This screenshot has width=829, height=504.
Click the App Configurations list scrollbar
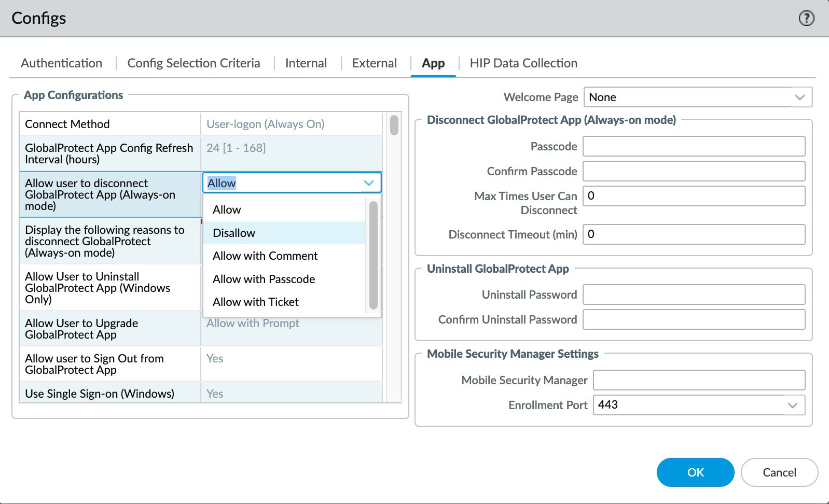tap(394, 125)
